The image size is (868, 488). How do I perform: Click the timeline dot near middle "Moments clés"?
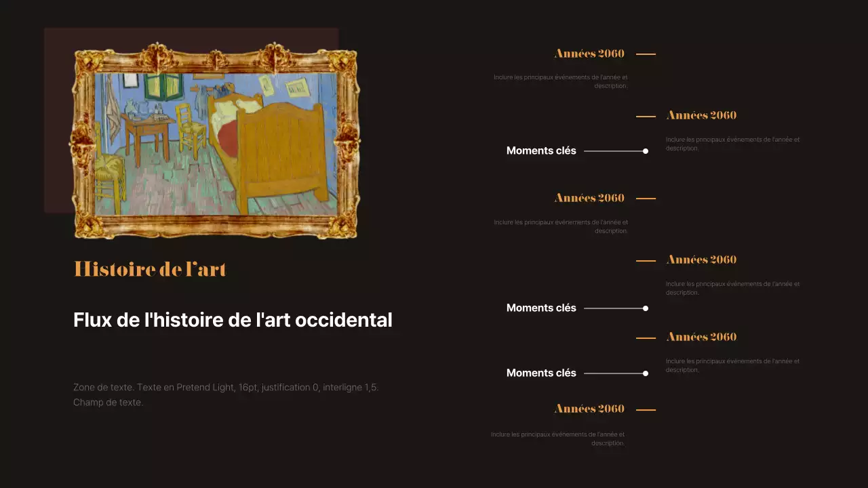[x=645, y=308]
